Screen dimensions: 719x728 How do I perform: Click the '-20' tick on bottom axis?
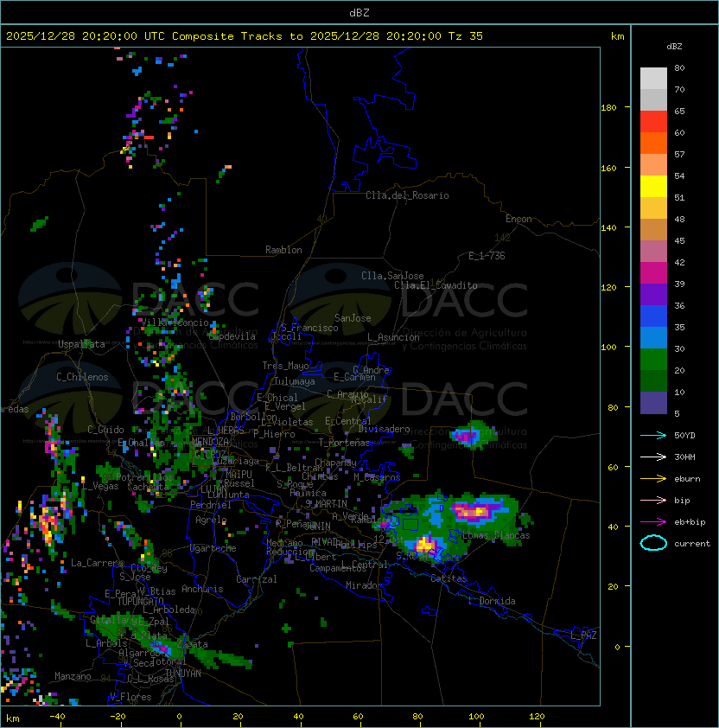(118, 717)
